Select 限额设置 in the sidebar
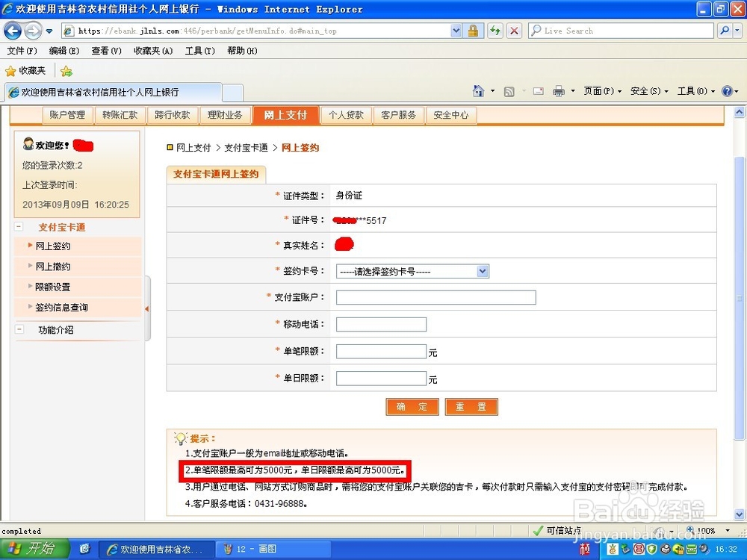Screen dimensions: 747x560 click(x=53, y=287)
